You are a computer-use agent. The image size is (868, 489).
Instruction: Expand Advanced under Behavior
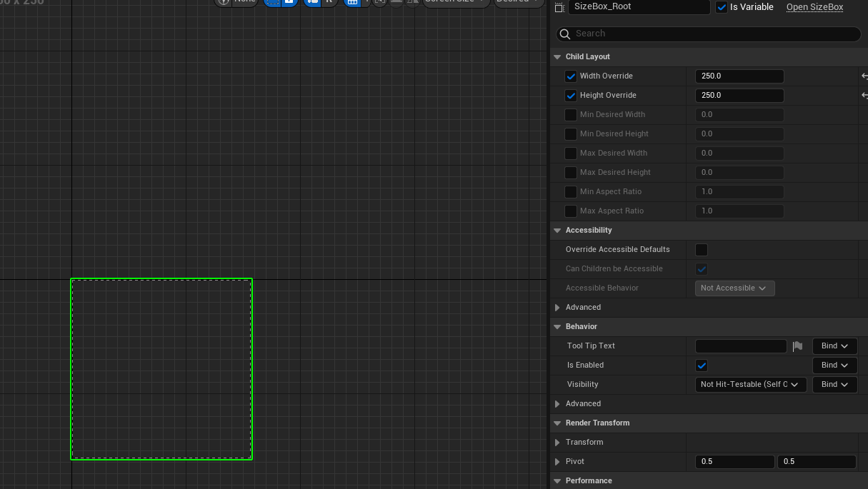557,403
